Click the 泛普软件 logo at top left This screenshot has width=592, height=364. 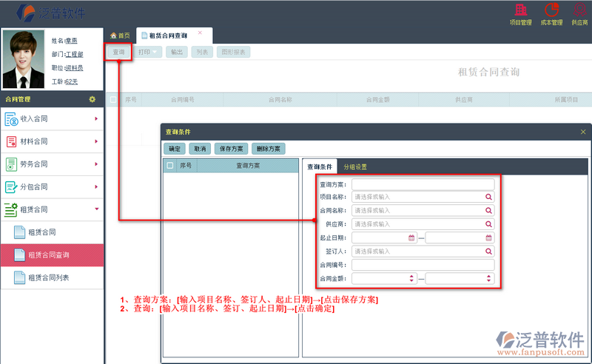(51, 13)
